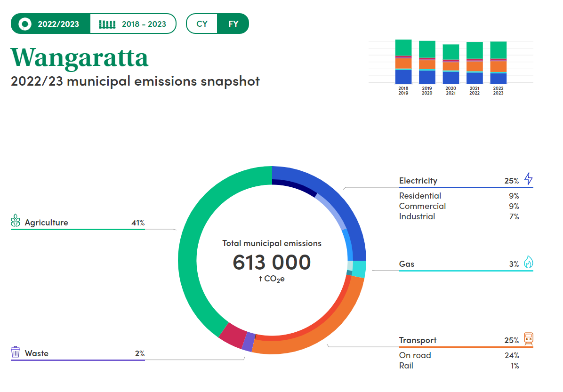563x392 pixels.
Task: Click the Electricity lightning bolt icon
Action: pyautogui.click(x=529, y=179)
